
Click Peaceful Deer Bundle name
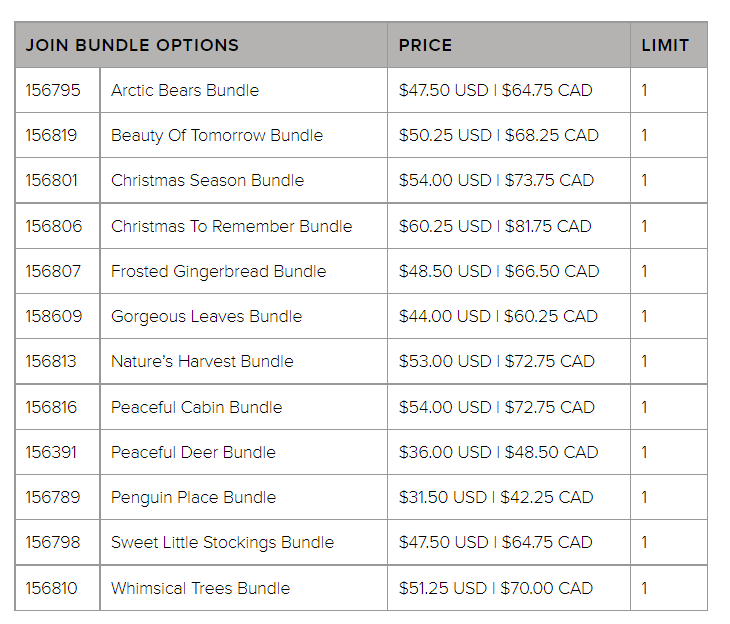[x=193, y=452]
